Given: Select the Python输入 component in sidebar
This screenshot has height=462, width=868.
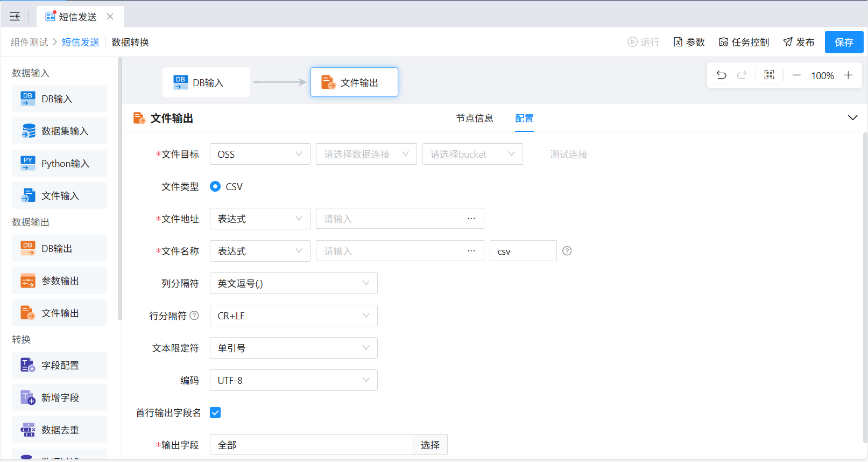Looking at the screenshot, I should (59, 163).
